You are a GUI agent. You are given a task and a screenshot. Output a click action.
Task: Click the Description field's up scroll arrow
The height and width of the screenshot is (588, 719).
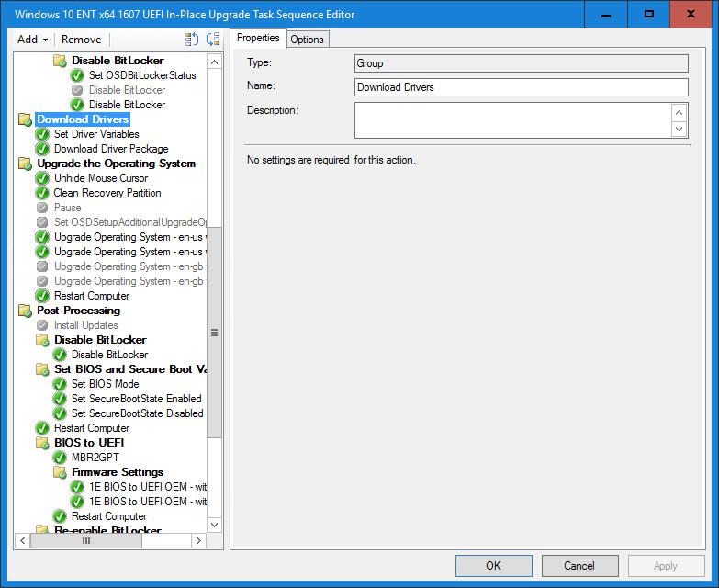tap(679, 112)
